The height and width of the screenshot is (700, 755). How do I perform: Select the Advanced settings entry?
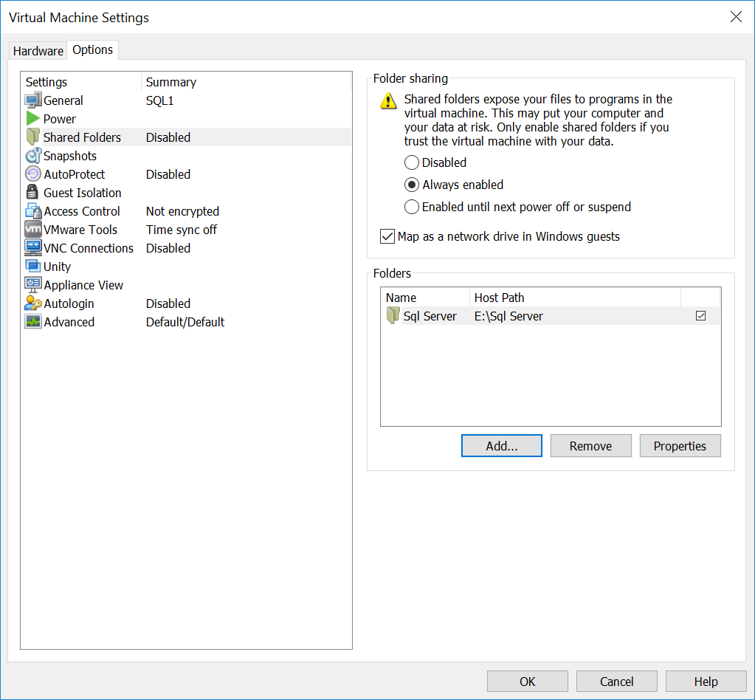(187, 321)
